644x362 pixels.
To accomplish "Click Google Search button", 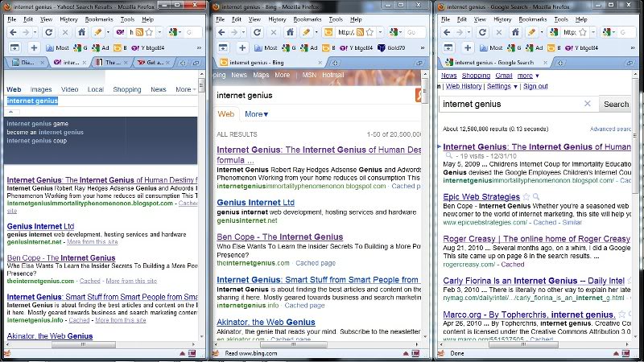I will pos(616,105).
